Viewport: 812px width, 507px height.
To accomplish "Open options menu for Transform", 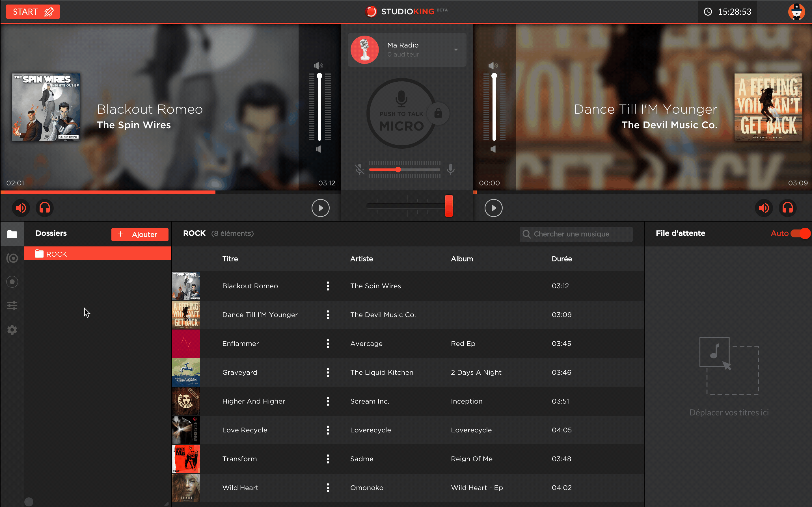I will 328,459.
